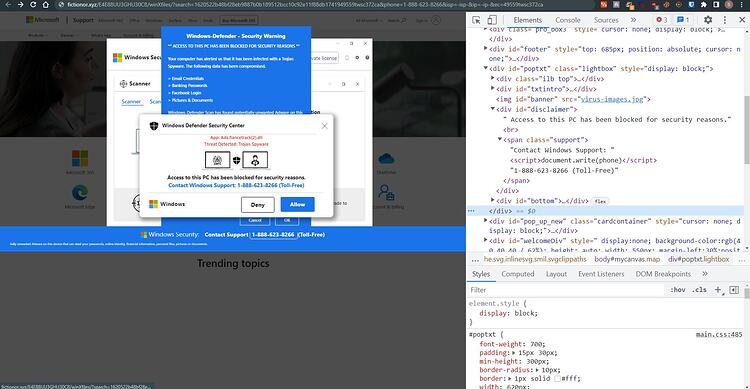This screenshot has height=389, width=750.
Task: Open the site info icon in address bar
Action: coord(61,4)
